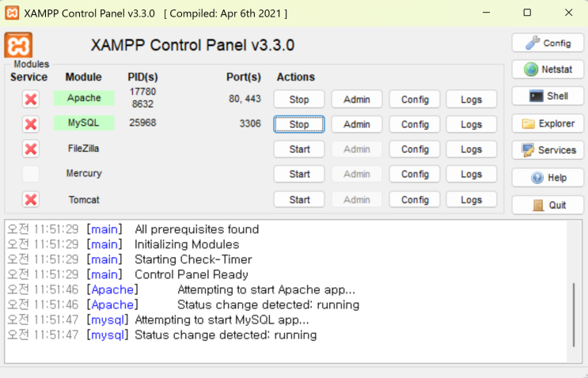Click the Port(s) column header
The height and width of the screenshot is (378, 588).
pyautogui.click(x=244, y=77)
